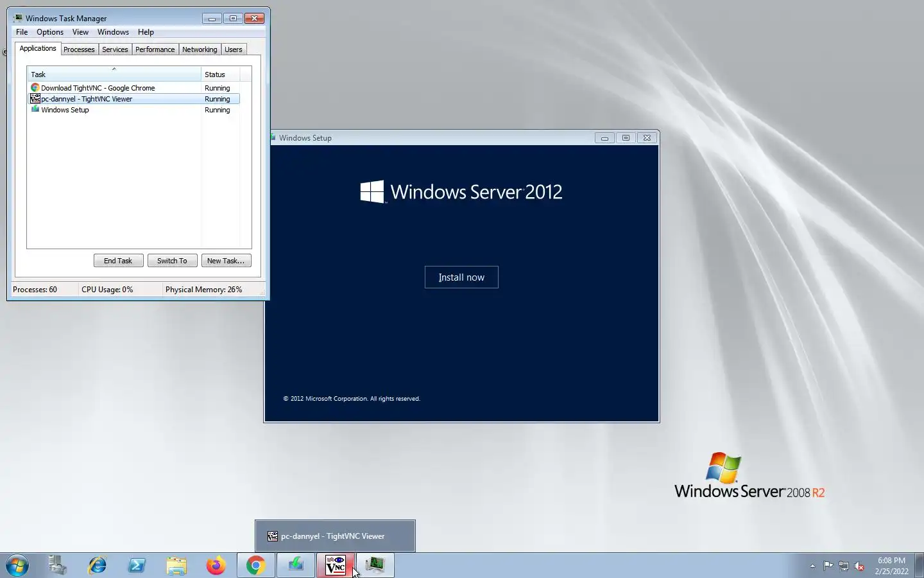
Task: Click the Physical Memory: 26% status entry
Action: point(203,290)
